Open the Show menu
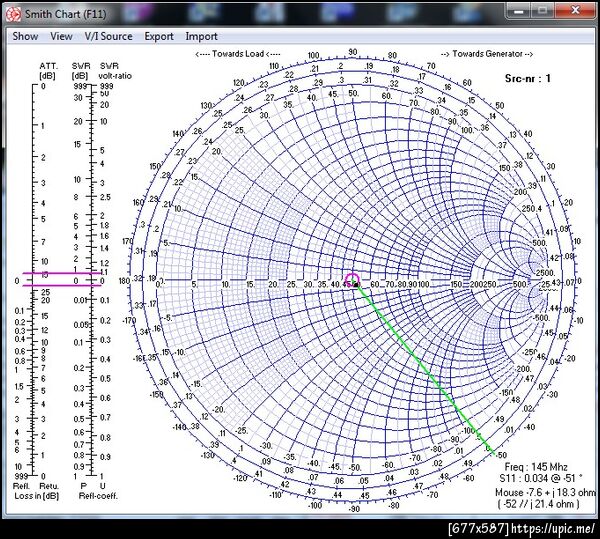The width and height of the screenshot is (600, 539). coord(25,36)
